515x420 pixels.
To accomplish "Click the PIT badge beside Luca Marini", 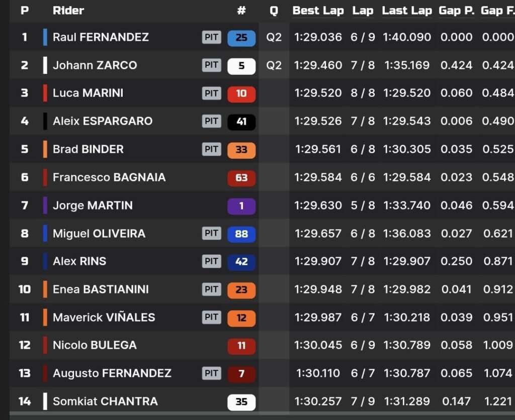I will tap(212, 93).
